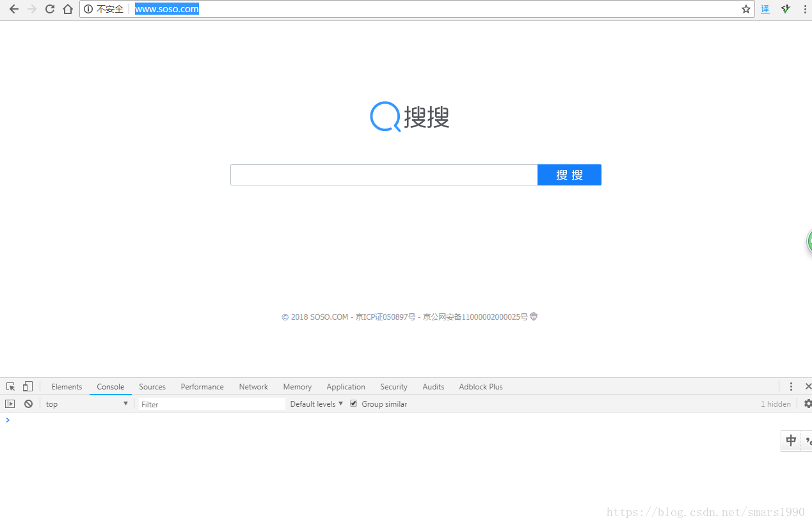Go back to the previous page
Viewport: 812px width, 525px height.
(13, 9)
